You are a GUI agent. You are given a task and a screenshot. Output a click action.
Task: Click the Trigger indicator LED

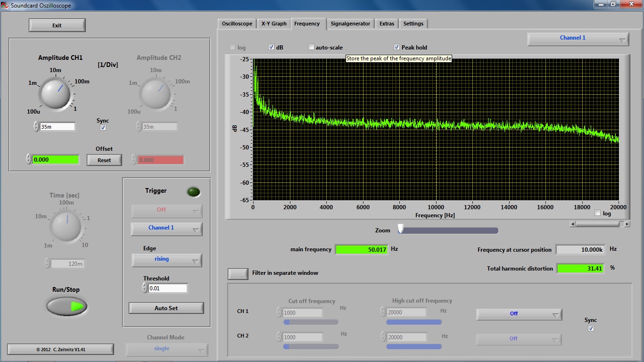point(193,192)
